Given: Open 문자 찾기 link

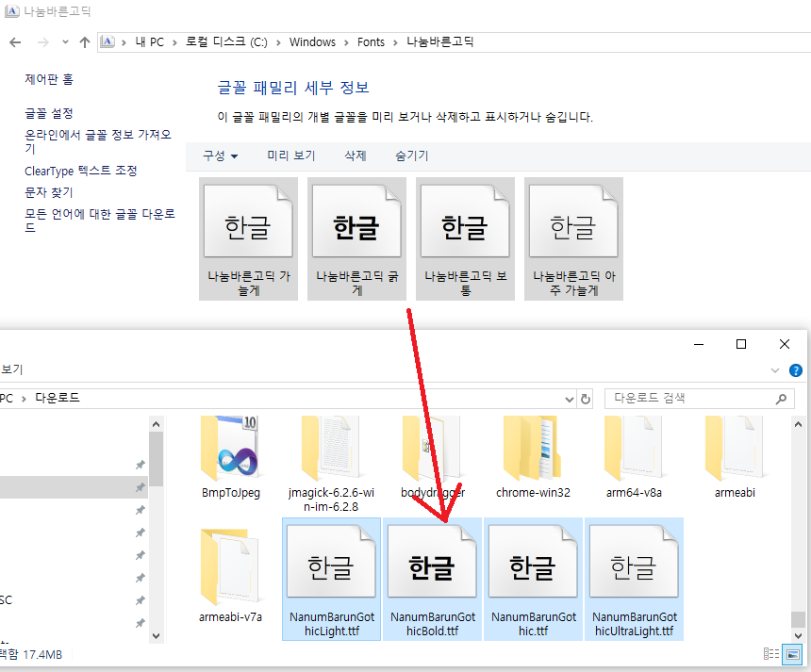Looking at the screenshot, I should 49,192.
